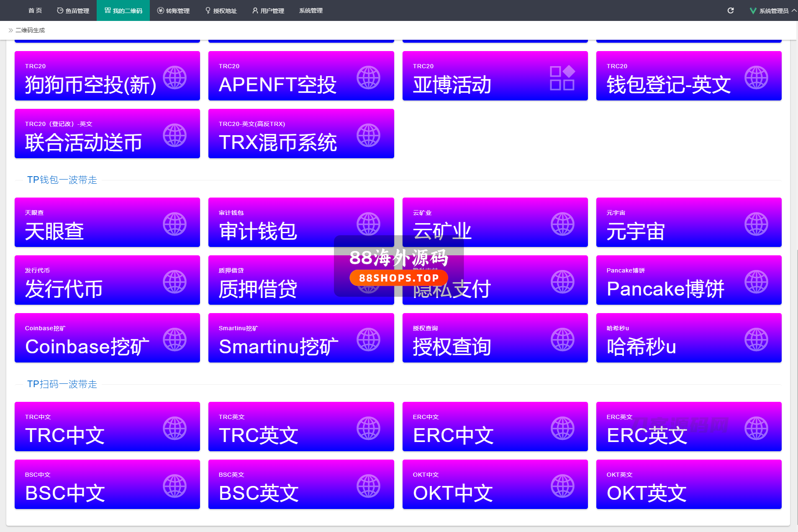The image size is (798, 532).
Task: Click globe icon on 天眼查 card
Action: (x=174, y=224)
